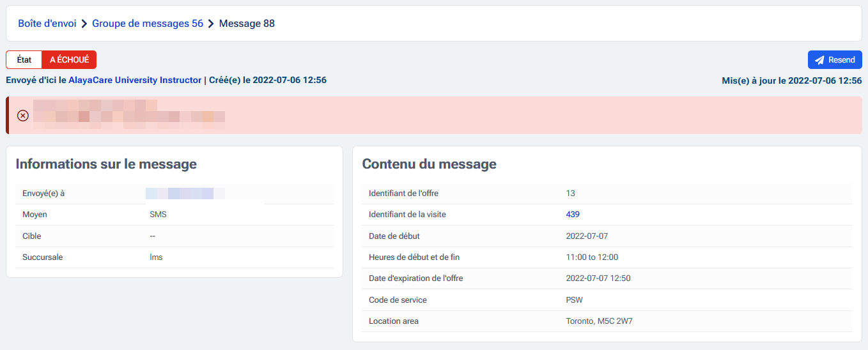Click the first breadcrumb chevron separator
The height and width of the screenshot is (350, 868).
84,24
